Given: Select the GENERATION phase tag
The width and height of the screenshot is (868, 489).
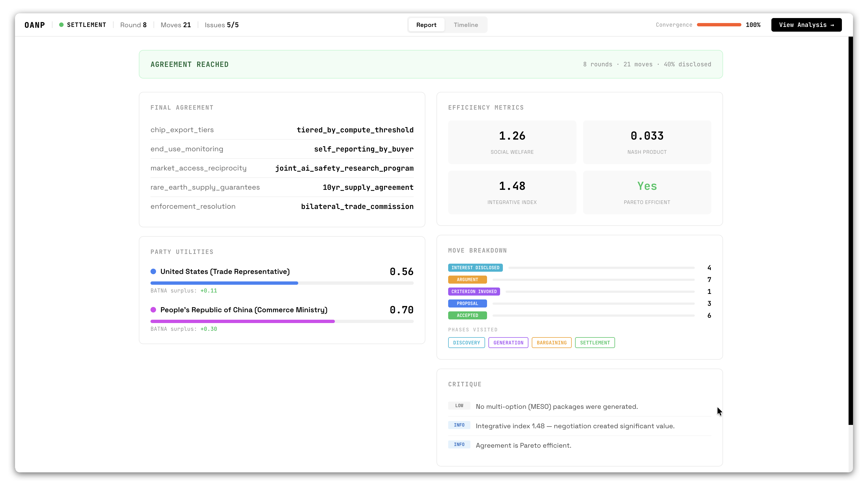Looking at the screenshot, I should (x=508, y=343).
